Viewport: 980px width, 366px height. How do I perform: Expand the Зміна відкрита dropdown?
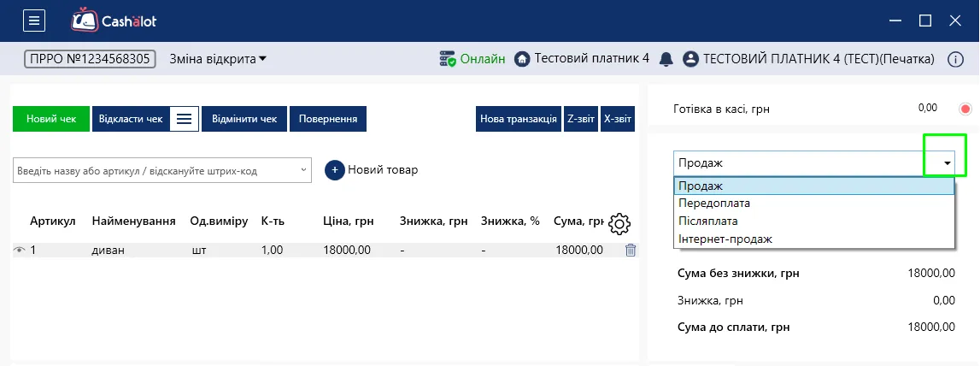point(218,59)
